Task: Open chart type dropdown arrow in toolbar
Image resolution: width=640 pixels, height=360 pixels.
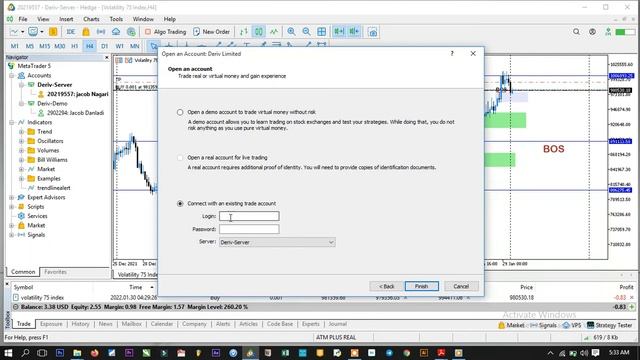Action: 22,32
